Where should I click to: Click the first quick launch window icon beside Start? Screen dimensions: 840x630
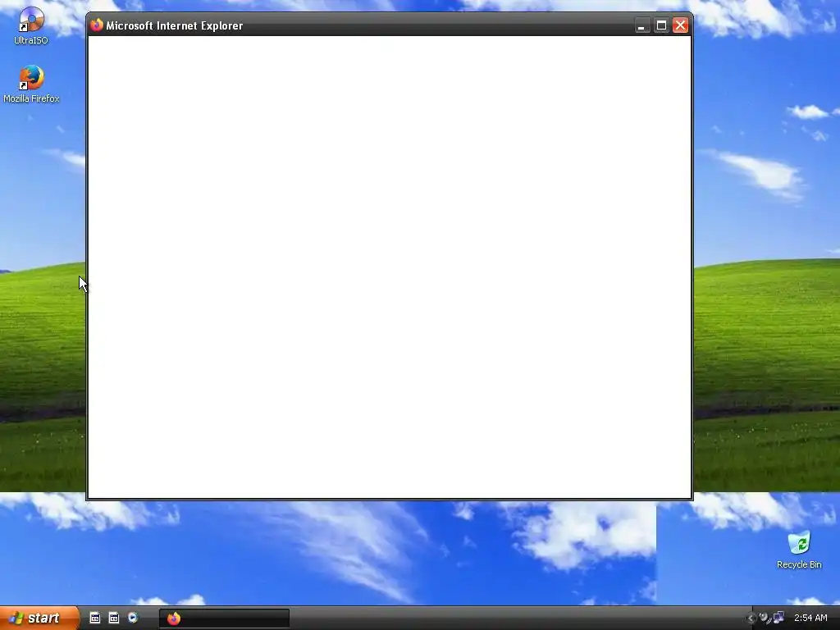pos(95,618)
